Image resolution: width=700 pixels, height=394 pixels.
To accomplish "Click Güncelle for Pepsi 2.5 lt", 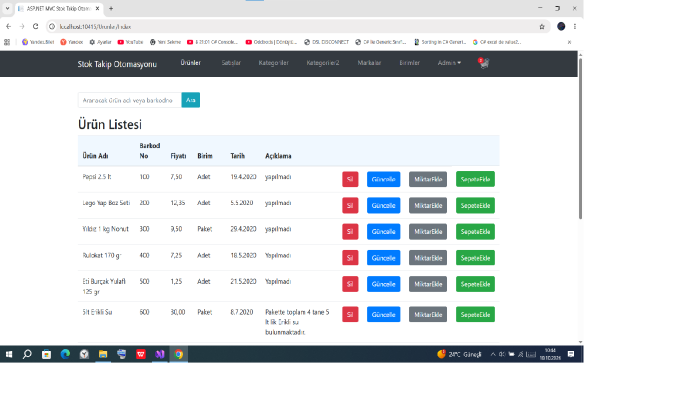I will click(383, 179).
